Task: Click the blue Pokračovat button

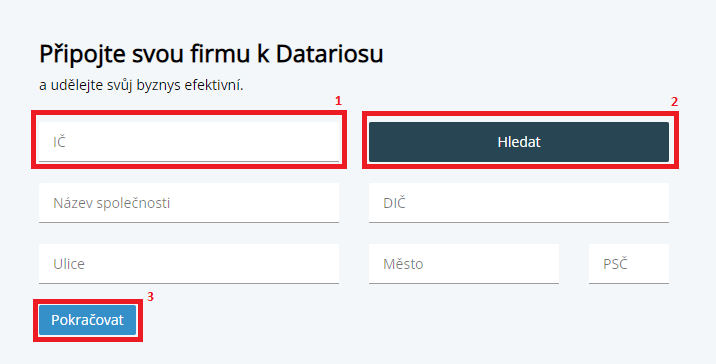Action: 87,320
